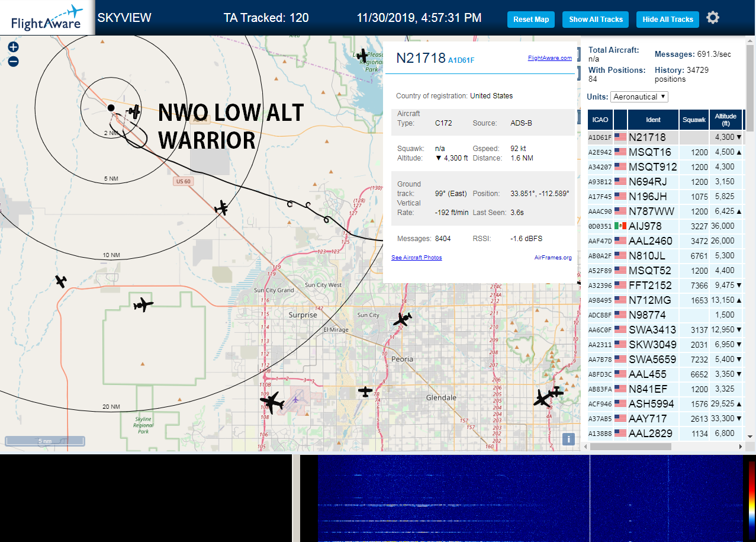Select N98774 aircraft row
756x542 pixels.
tap(665, 315)
